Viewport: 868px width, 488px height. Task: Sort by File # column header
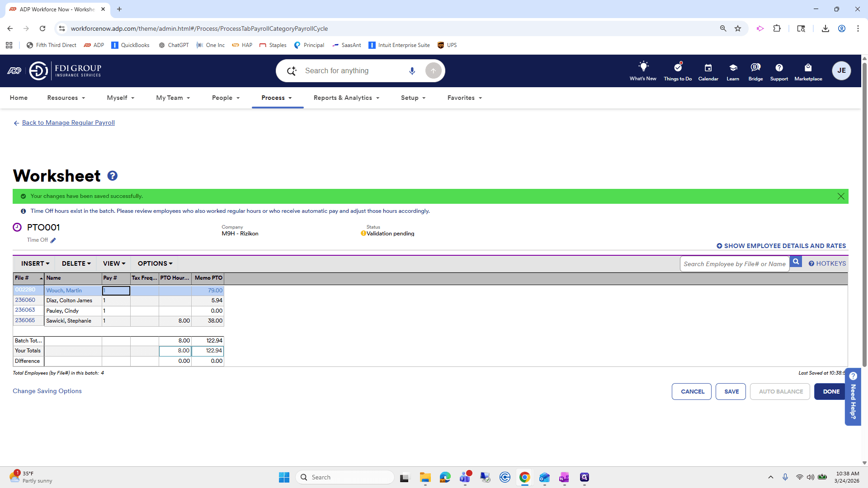tap(28, 278)
